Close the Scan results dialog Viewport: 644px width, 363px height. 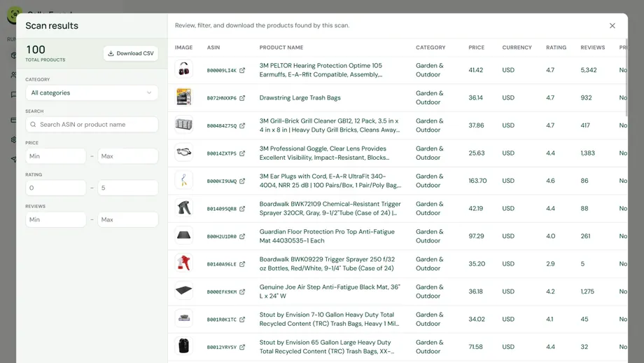(612, 25)
